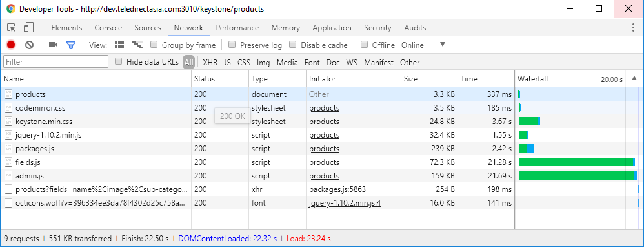The width and height of the screenshot is (644, 247).
Task: Switch to large request rows view icon
Action: coord(119,45)
